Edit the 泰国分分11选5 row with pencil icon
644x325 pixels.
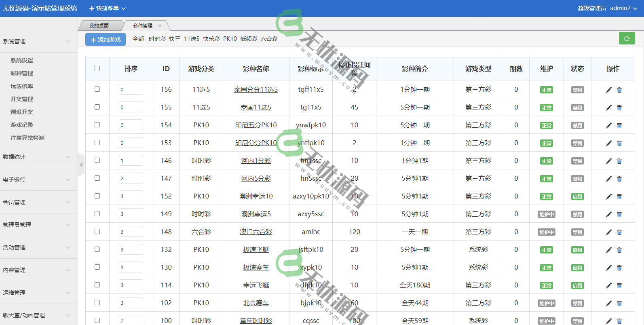[x=609, y=90]
